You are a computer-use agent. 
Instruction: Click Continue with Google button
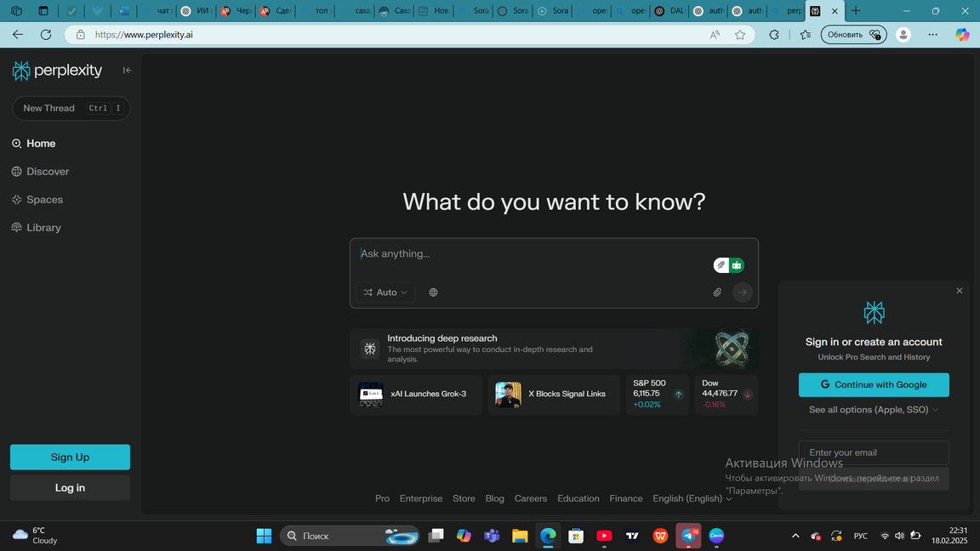(873, 384)
